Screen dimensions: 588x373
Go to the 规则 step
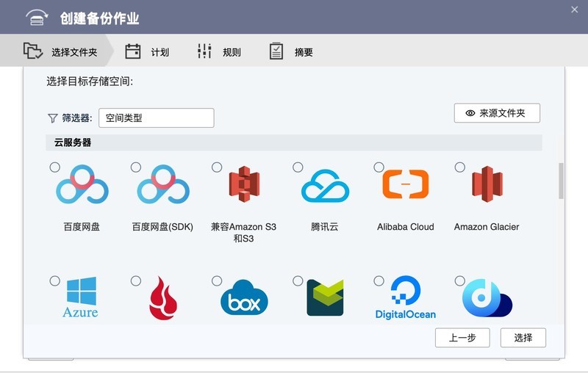coord(219,51)
